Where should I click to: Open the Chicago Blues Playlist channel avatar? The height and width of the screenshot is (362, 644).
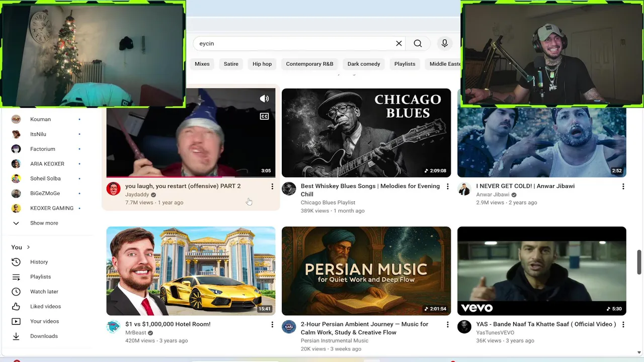[289, 189]
